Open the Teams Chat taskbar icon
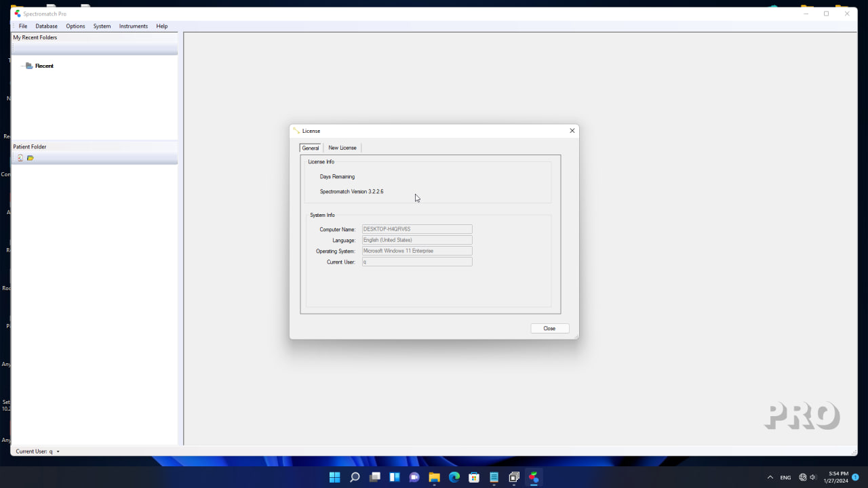 point(414,477)
